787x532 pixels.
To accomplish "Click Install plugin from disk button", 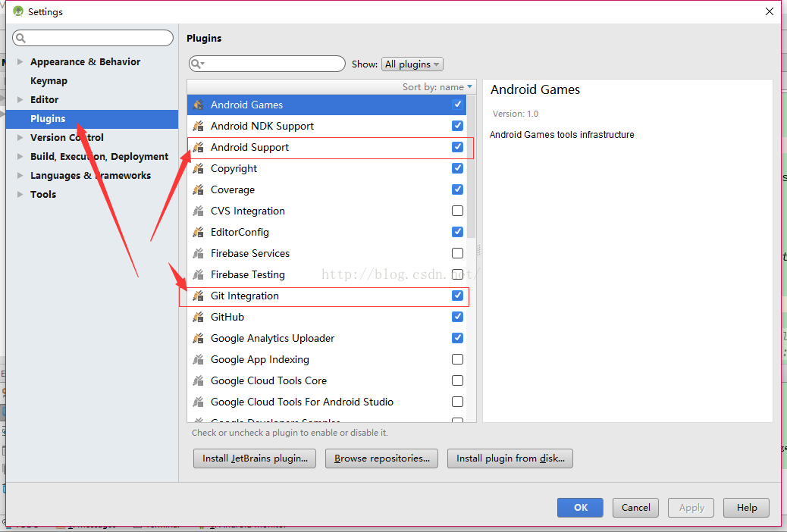I will 510,458.
